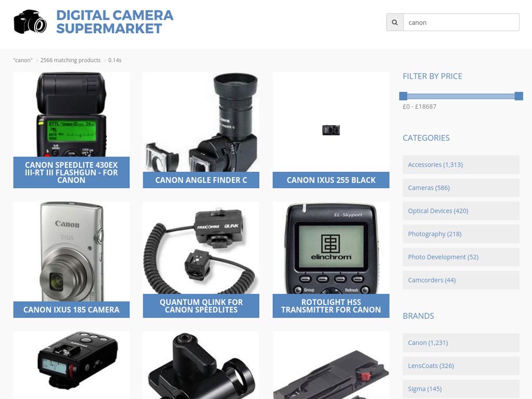Click the camera logo icon
Screen dimensions: 532x399
pos(30,22)
